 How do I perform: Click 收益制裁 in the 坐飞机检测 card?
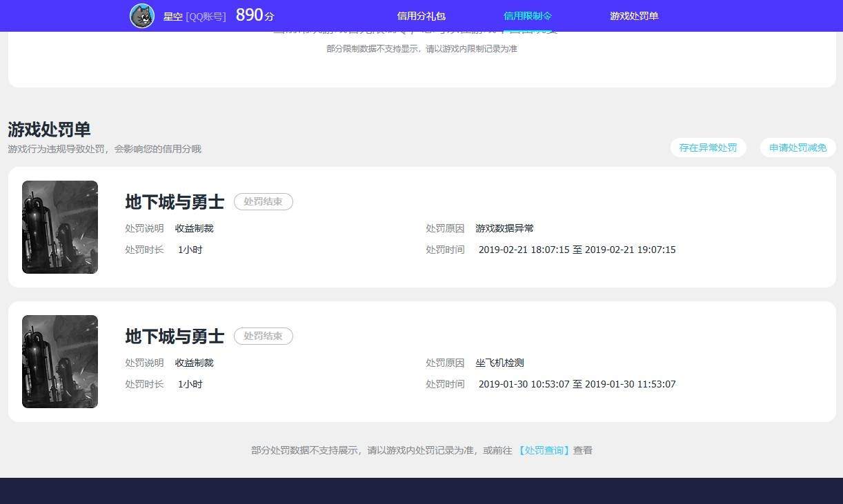[194, 363]
